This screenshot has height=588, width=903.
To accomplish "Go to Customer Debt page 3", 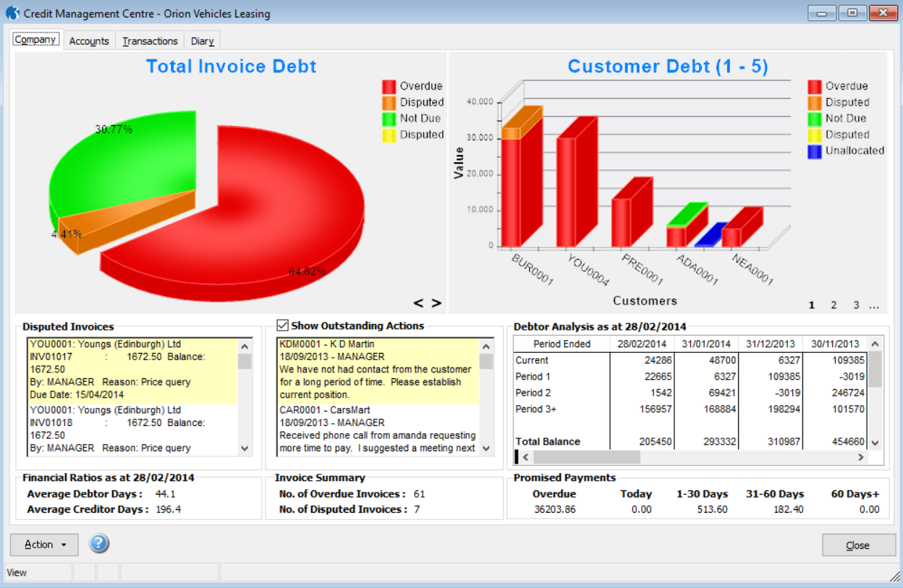I will point(856,305).
